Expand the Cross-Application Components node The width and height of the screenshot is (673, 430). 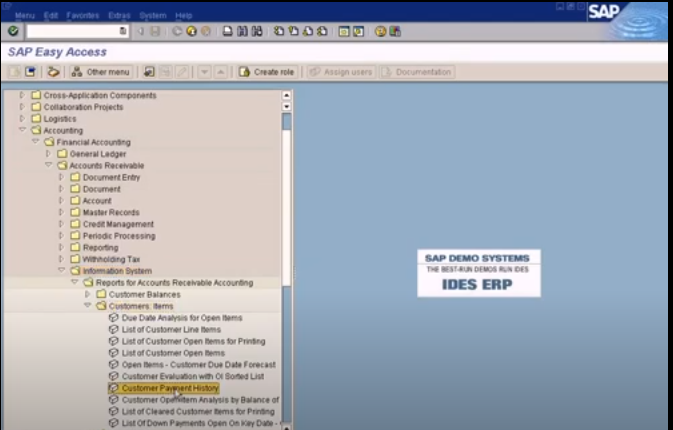coord(22,95)
